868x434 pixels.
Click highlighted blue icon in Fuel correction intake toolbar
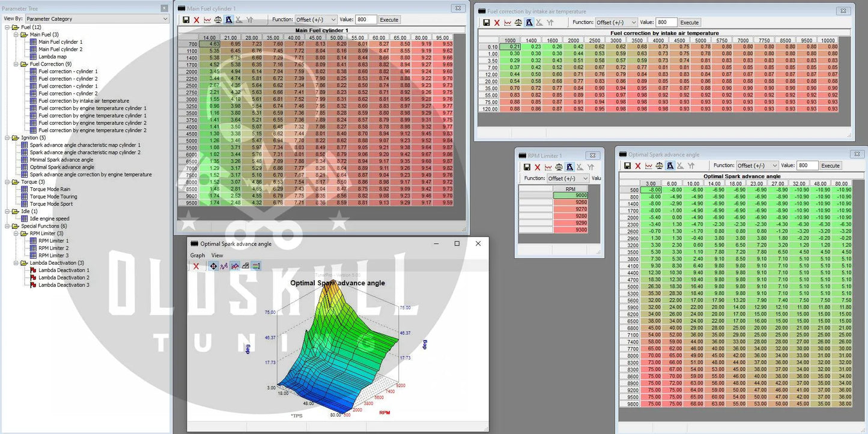tap(529, 23)
